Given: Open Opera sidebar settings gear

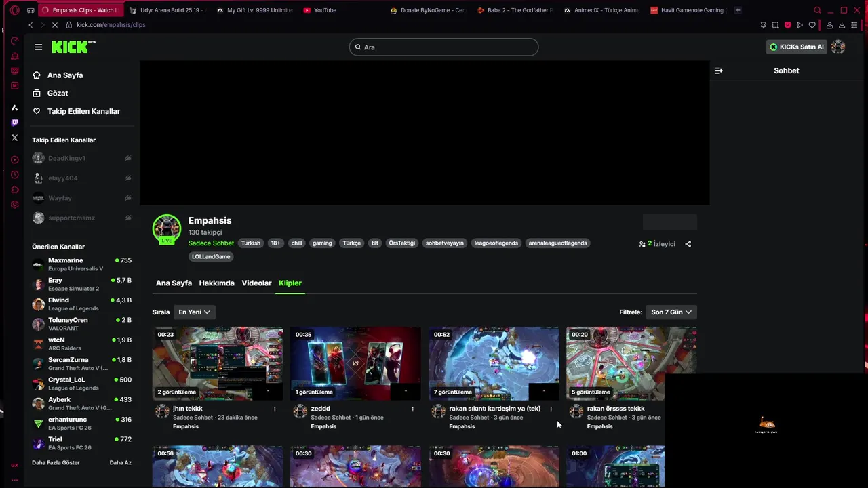Looking at the screenshot, I should coord(15,205).
